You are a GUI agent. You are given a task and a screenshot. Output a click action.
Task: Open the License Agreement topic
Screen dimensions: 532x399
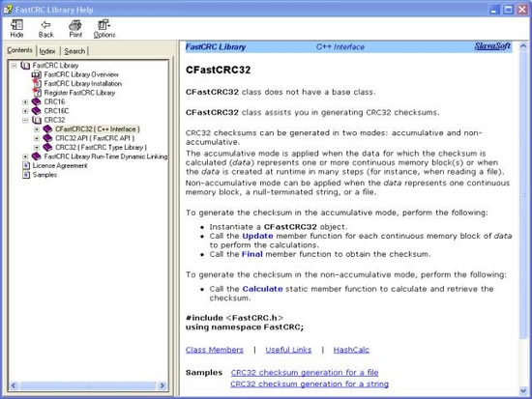(x=60, y=166)
